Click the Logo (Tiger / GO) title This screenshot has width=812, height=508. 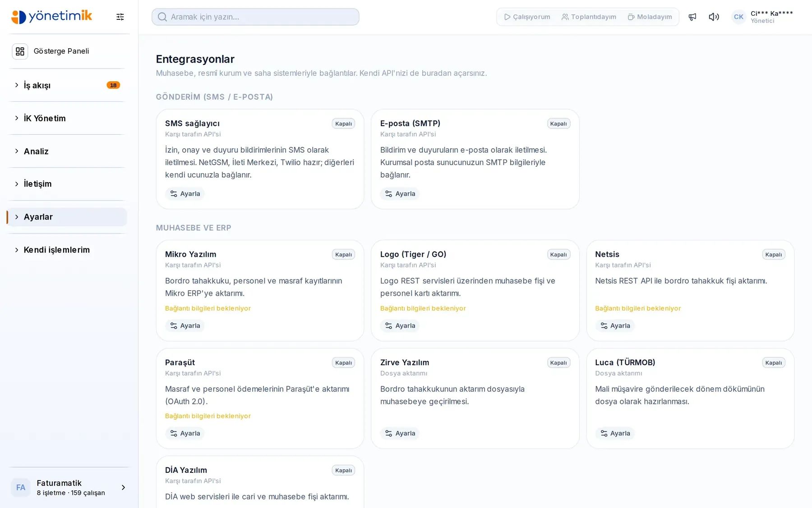point(413,254)
